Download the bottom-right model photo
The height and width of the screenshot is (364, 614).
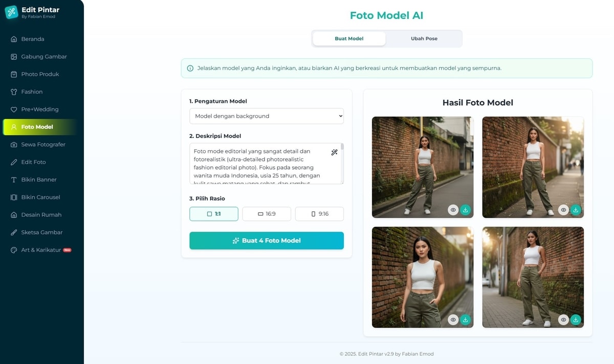(576, 320)
